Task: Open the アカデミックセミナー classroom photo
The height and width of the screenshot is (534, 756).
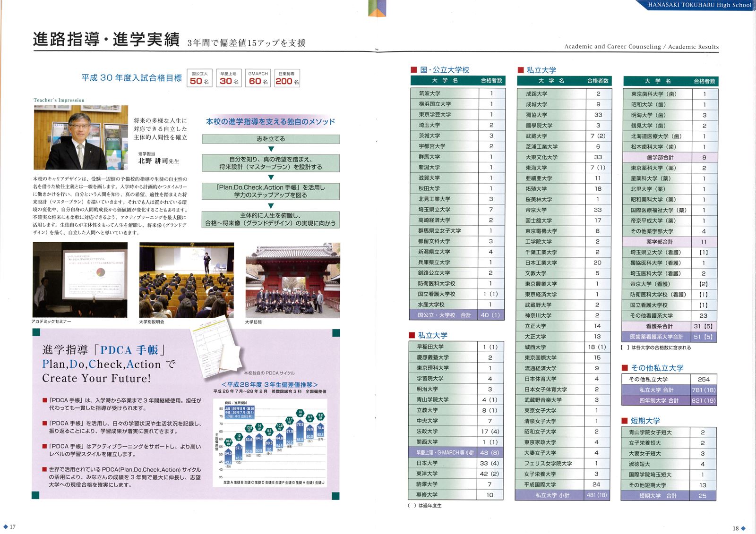Action: click(x=80, y=280)
